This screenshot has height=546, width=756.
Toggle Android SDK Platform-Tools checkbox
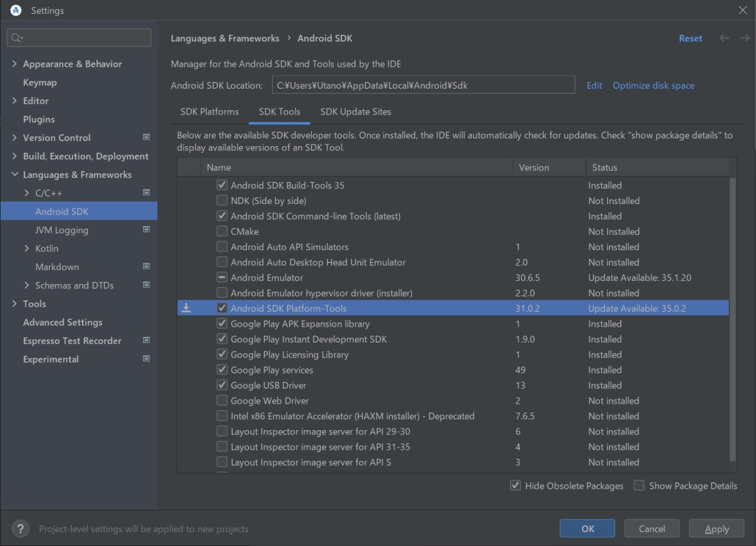[x=222, y=308]
